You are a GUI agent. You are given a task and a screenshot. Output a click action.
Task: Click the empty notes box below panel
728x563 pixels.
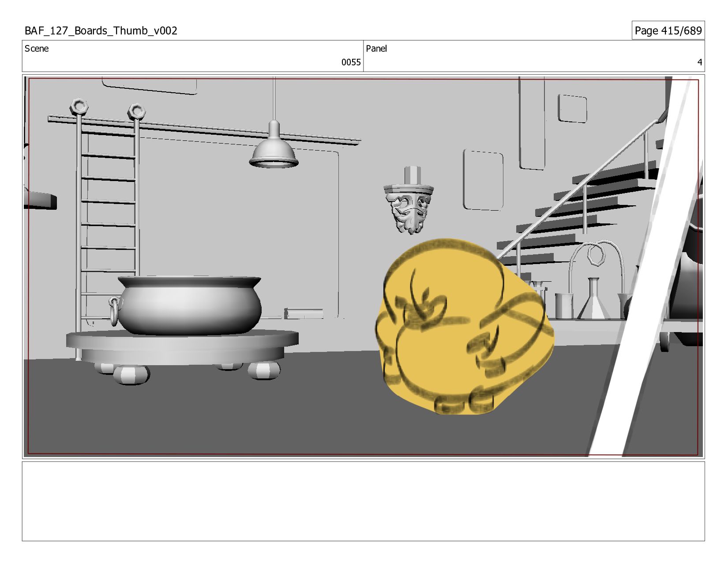[x=363, y=501]
